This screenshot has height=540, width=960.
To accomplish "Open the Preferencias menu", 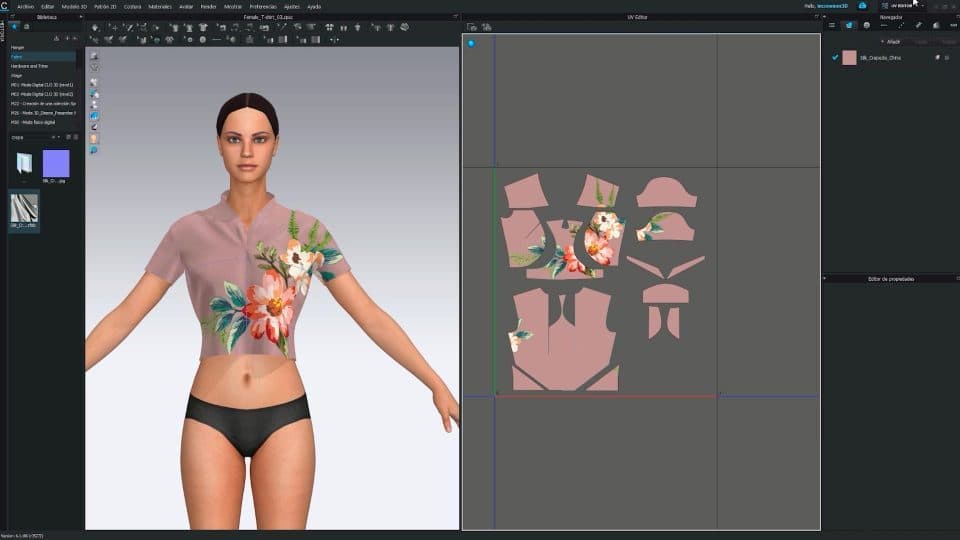I will coord(263,6).
